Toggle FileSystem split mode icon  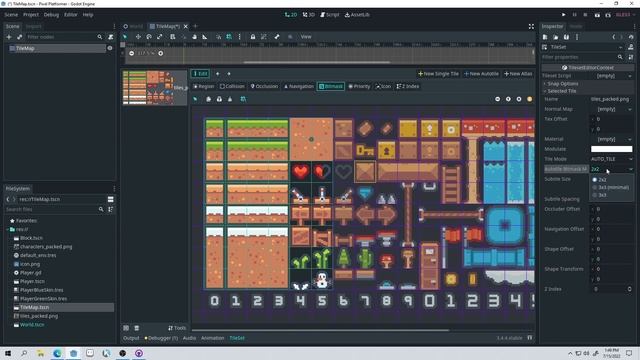(111, 199)
